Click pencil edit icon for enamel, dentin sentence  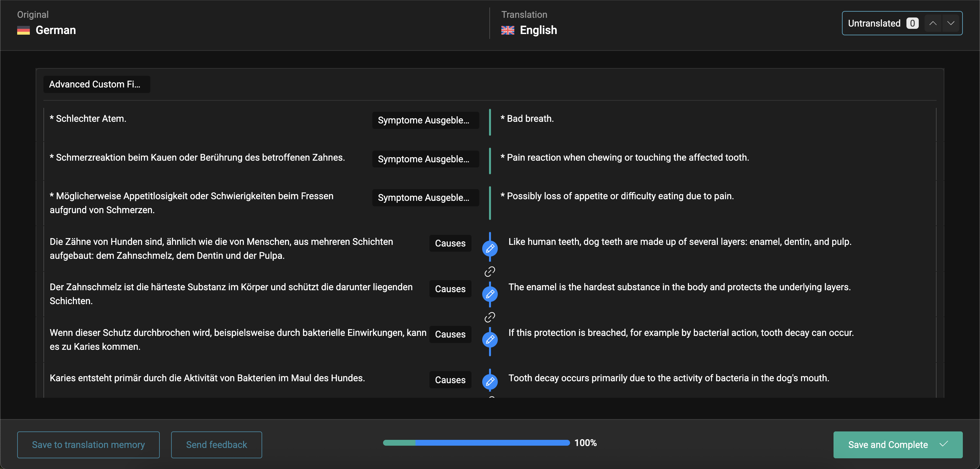tap(490, 248)
